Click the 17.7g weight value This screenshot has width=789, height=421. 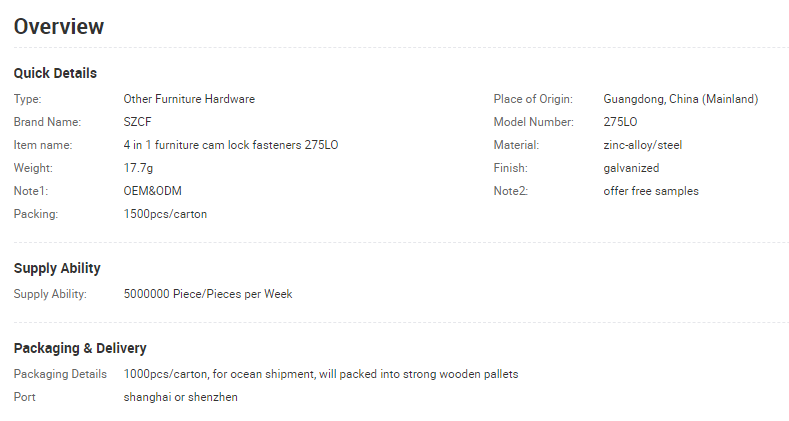tap(138, 169)
